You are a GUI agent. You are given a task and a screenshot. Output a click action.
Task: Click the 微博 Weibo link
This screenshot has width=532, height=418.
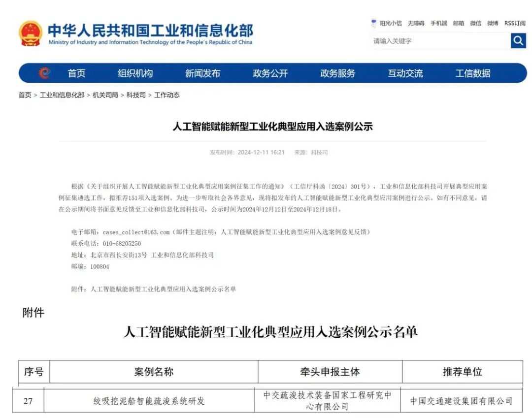pyautogui.click(x=494, y=23)
